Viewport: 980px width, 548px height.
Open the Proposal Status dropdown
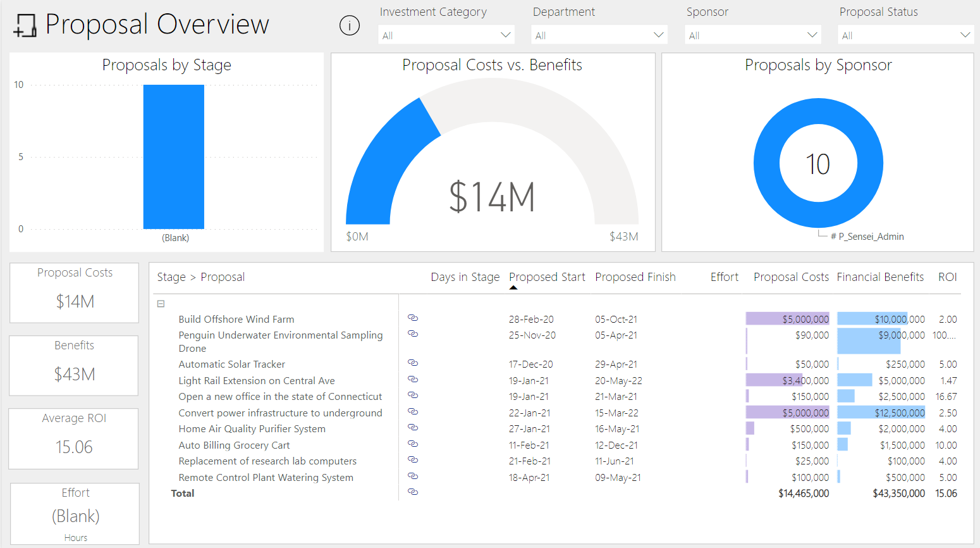coord(906,35)
